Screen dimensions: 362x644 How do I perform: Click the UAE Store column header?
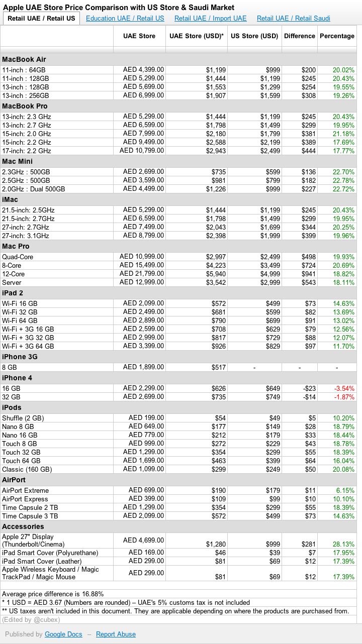pos(139,36)
